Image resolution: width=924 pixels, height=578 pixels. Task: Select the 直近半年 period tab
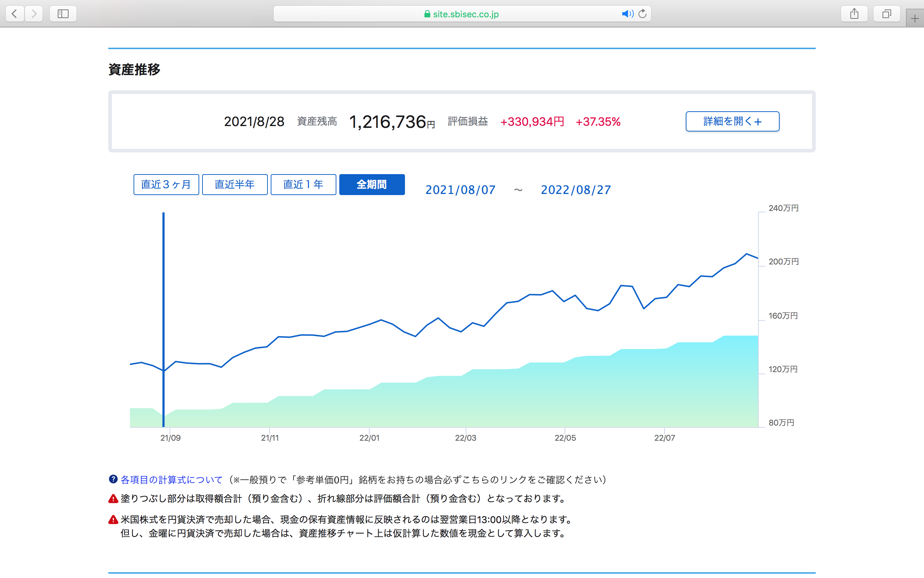(235, 185)
